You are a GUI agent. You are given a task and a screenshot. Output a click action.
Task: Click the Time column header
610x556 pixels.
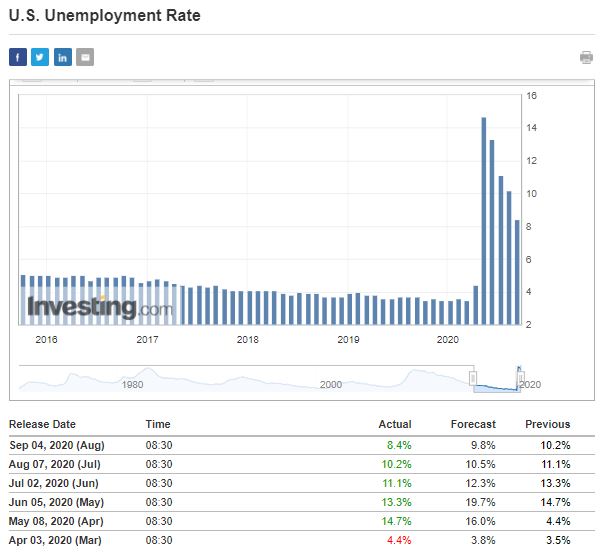tap(158, 424)
